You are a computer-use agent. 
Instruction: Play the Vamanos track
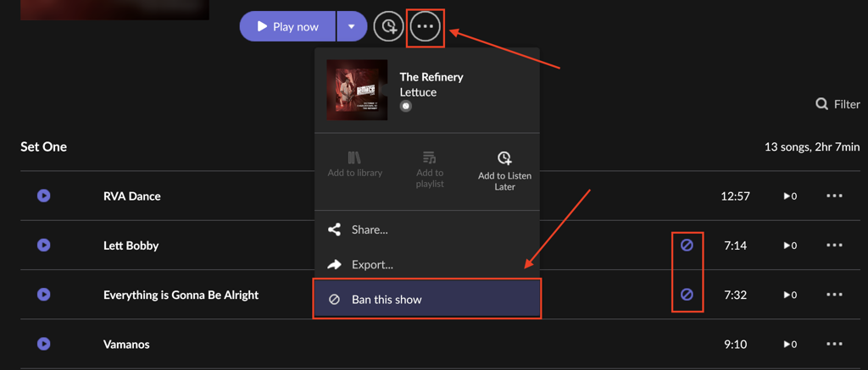pos(44,344)
